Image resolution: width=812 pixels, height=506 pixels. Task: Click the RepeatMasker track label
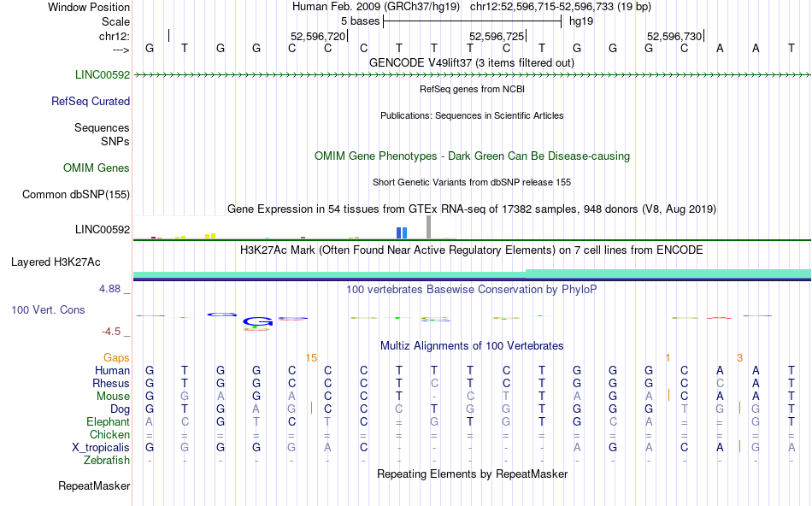point(94,485)
